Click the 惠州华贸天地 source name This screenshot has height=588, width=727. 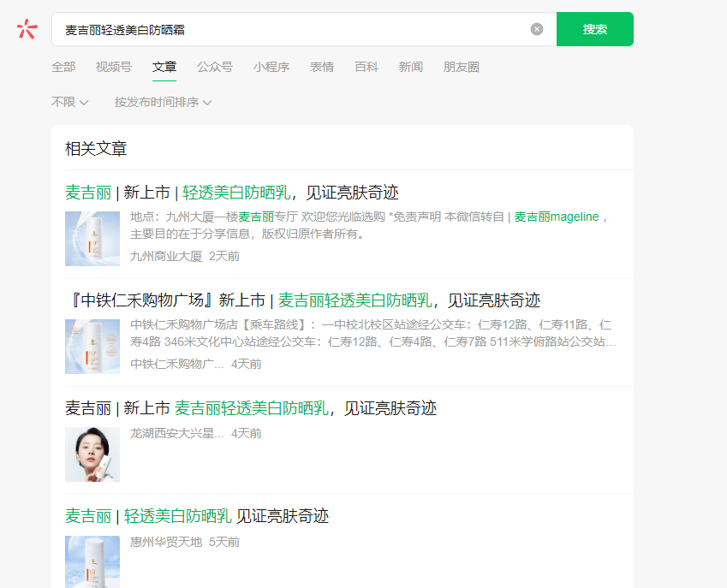[166, 542]
